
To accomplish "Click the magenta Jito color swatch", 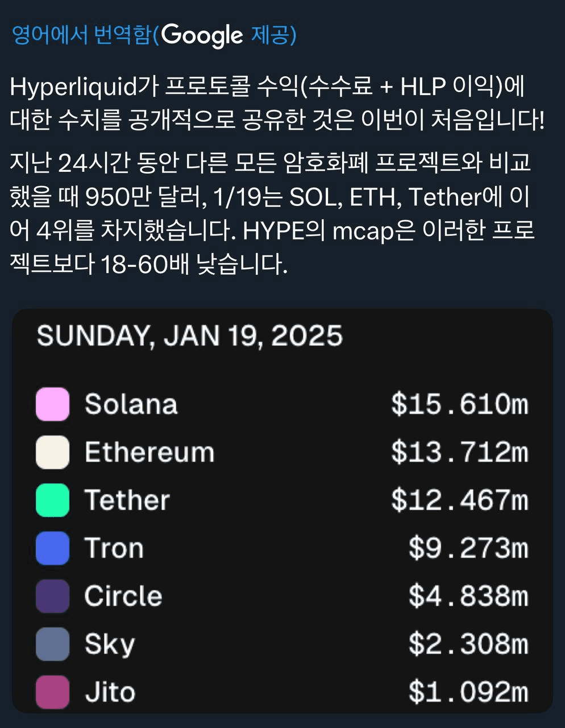I will coord(53,692).
